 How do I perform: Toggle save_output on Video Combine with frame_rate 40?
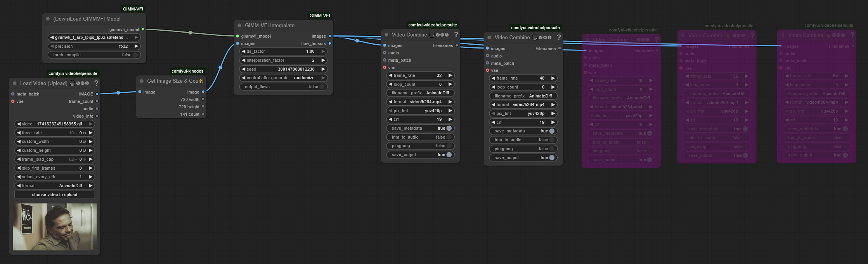(x=523, y=158)
